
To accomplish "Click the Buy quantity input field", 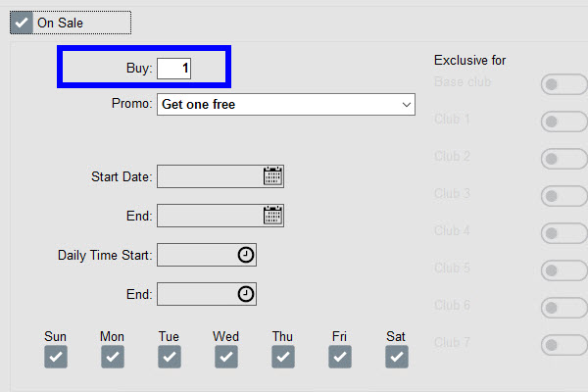I will [174, 68].
